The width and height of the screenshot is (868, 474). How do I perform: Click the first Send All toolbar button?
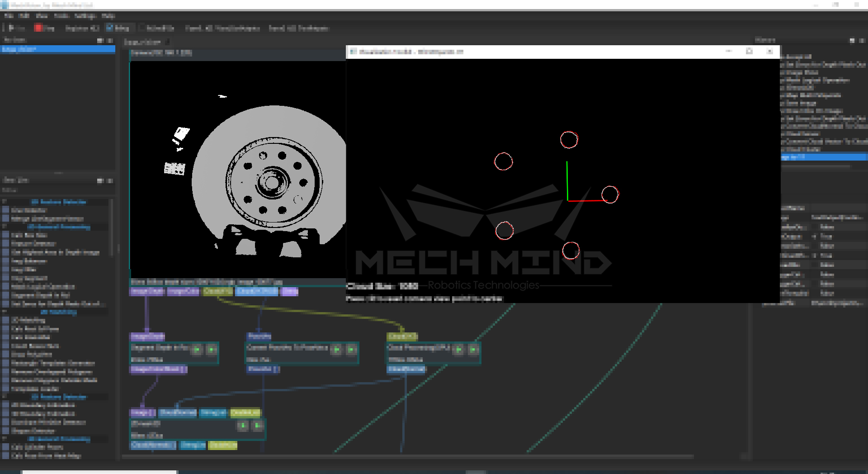click(222, 28)
